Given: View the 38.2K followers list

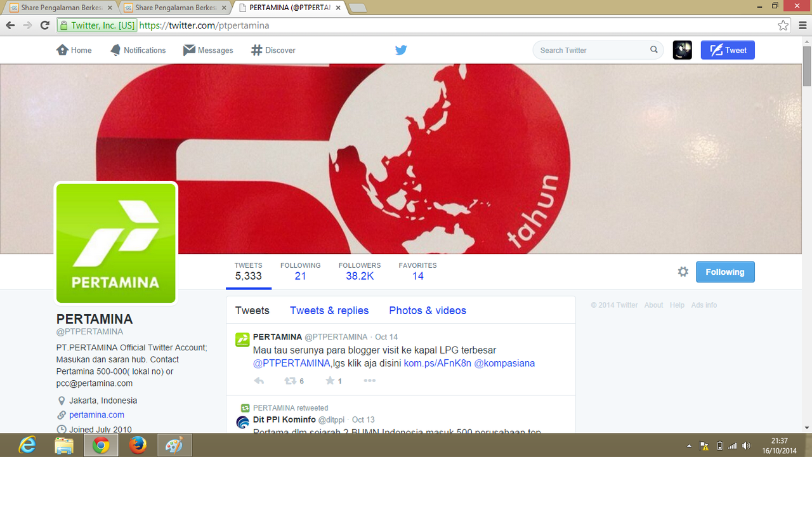Looking at the screenshot, I should (360, 272).
